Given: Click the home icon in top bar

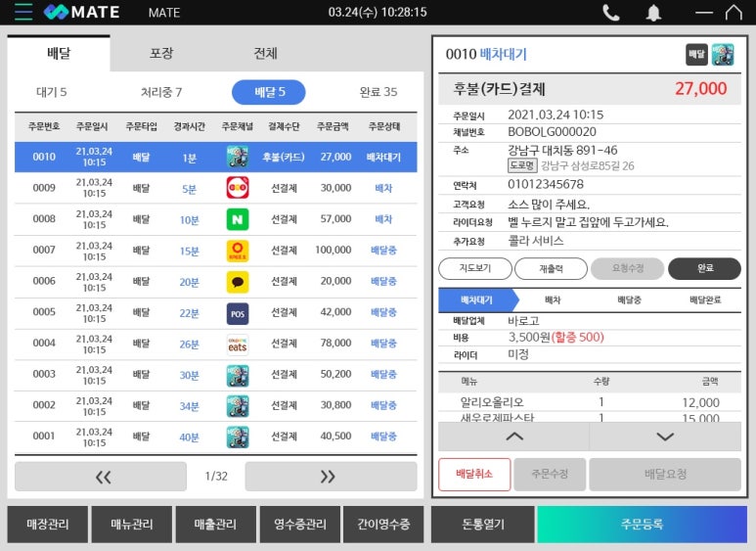Looking at the screenshot, I should (734, 12).
